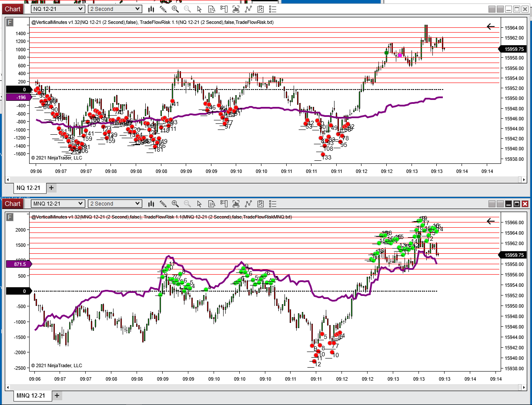Add a new tab next to NQ 12-21
The image size is (532, 405).
tap(51, 188)
